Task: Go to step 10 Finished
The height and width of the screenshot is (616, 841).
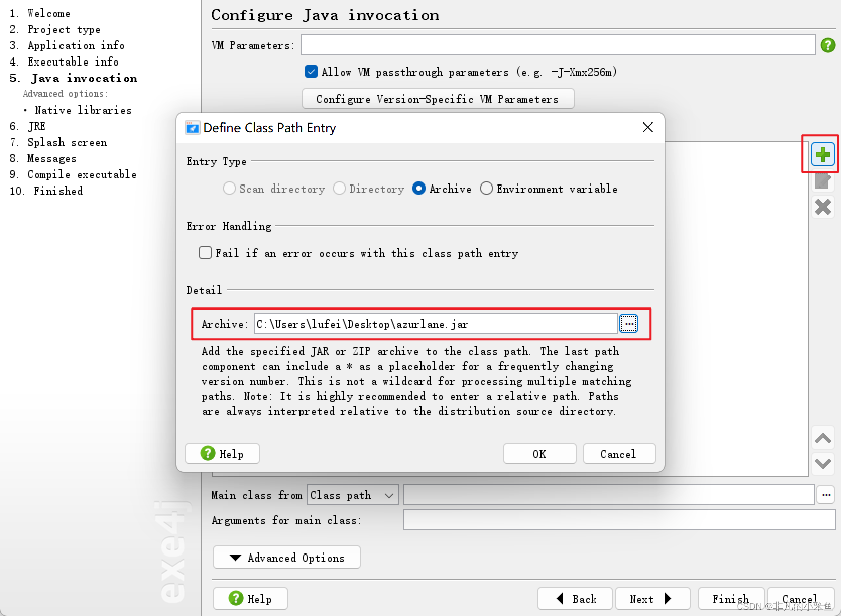Action: coord(46,191)
